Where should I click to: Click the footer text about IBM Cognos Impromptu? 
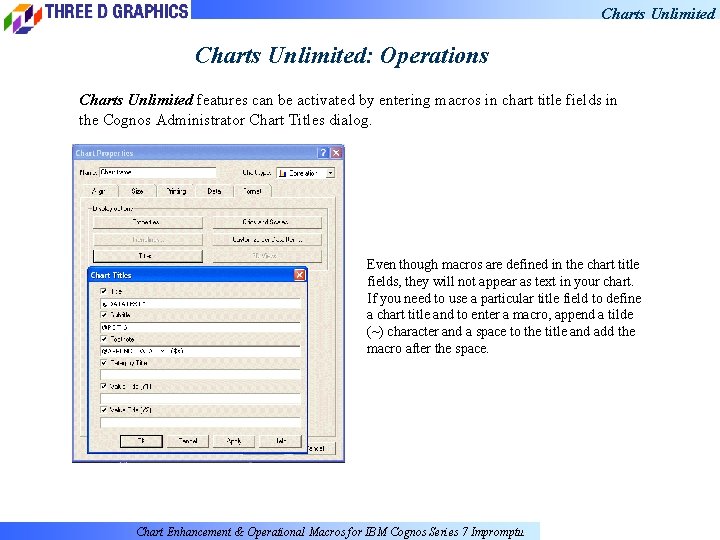(x=330, y=532)
